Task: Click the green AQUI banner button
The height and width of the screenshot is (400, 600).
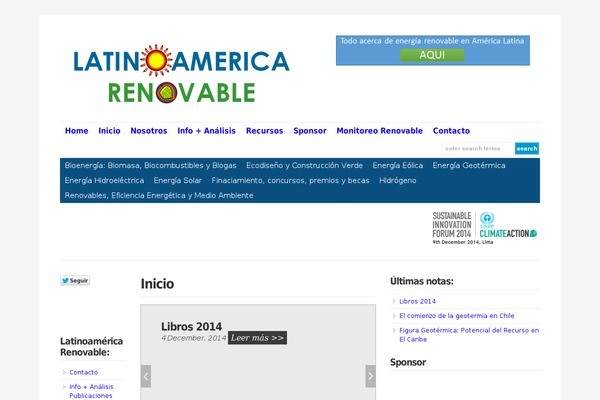Action: 432,55
